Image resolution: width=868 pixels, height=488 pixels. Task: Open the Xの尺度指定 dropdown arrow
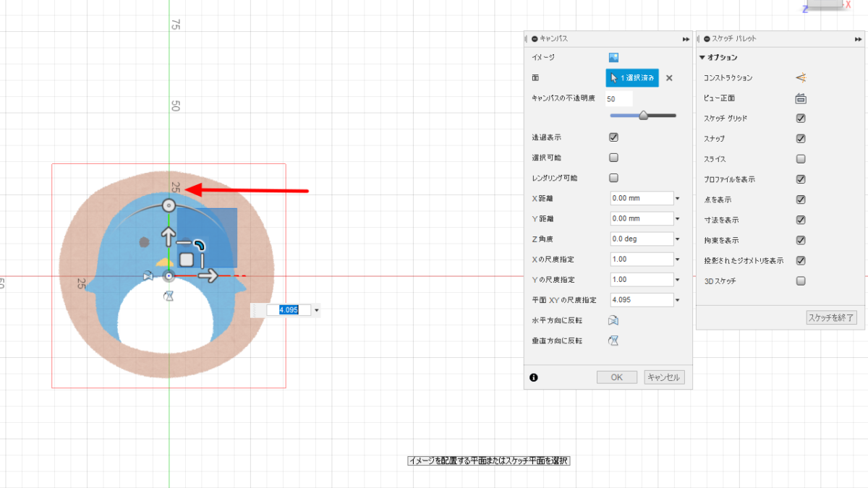click(678, 259)
